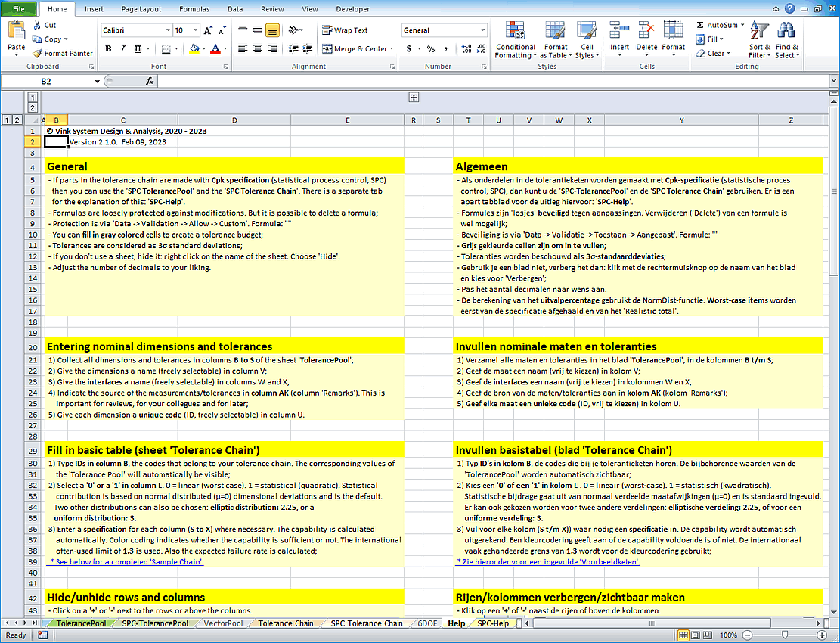Viewport: 840px width, 643px height.
Task: Open the Format cells menu icon
Action: tap(673, 30)
